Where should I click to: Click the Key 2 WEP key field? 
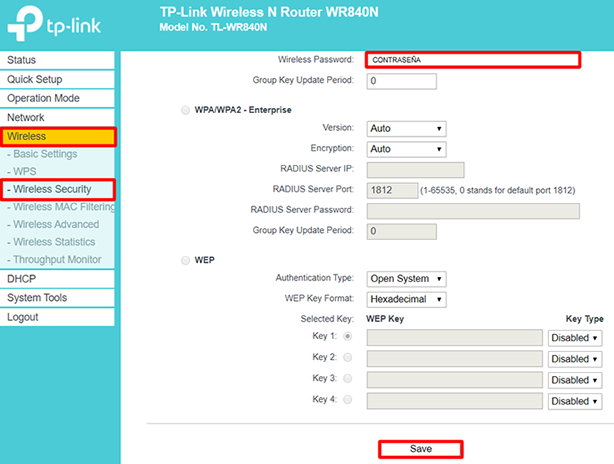pos(455,359)
